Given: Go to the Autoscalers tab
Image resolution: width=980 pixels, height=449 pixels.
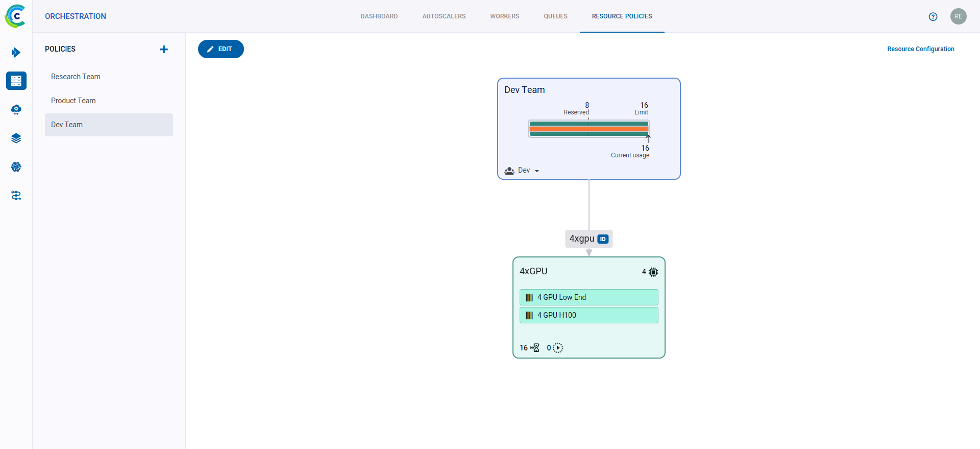Looking at the screenshot, I should tap(444, 16).
